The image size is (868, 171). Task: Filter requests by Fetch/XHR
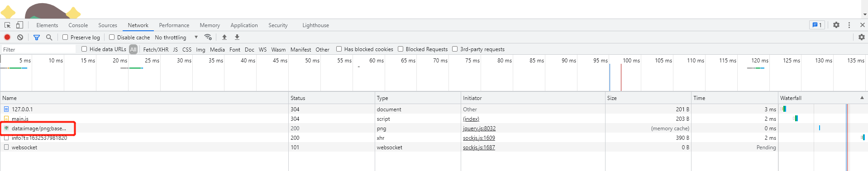[156, 49]
